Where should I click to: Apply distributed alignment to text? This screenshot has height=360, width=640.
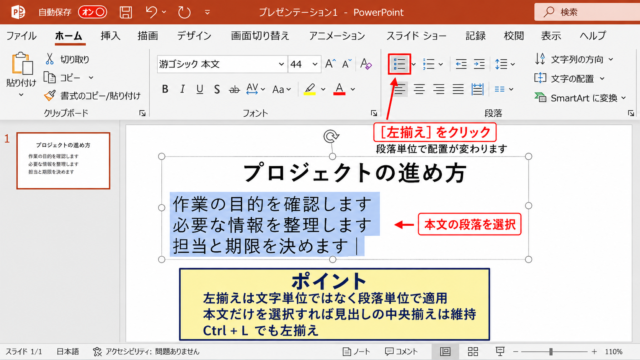(x=477, y=89)
